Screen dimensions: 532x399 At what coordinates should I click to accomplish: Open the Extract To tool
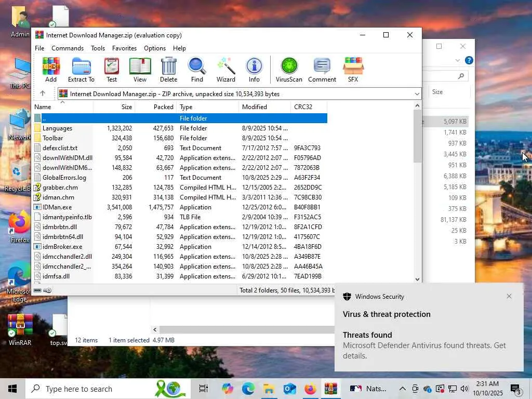[x=81, y=70]
